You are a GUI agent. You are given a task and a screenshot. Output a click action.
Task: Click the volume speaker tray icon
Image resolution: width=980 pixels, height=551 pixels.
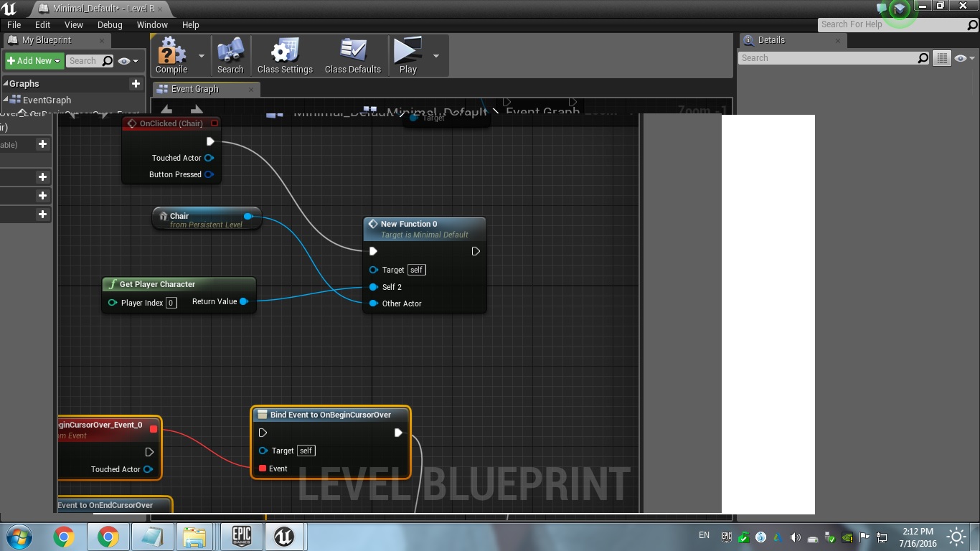796,537
